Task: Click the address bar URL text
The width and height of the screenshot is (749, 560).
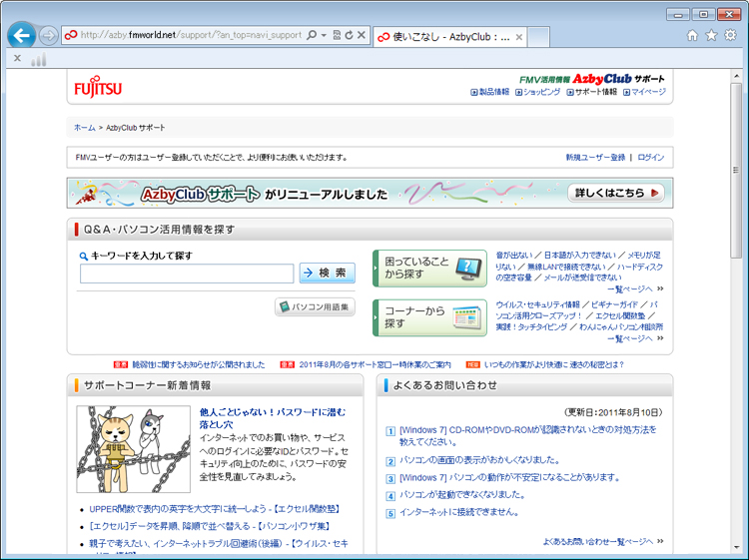Action: click(x=191, y=35)
